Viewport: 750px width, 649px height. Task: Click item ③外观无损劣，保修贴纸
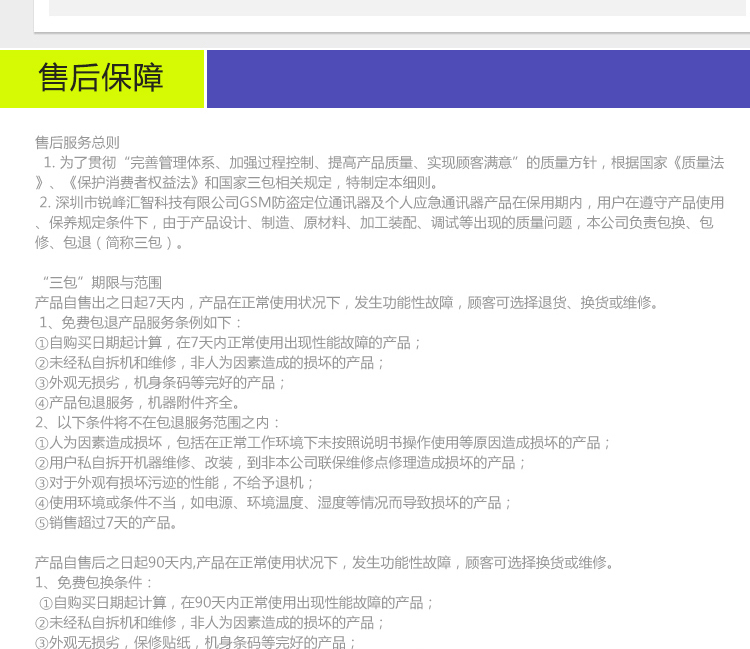point(196,642)
